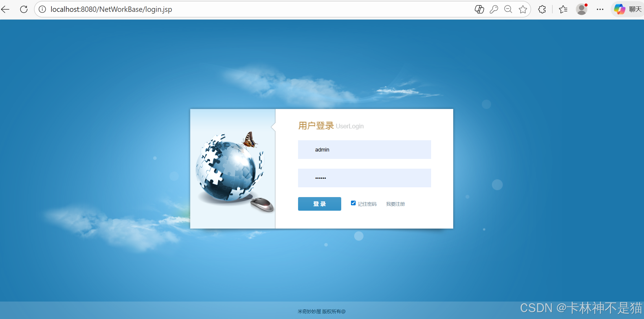This screenshot has width=644, height=319.
Task: Show the favorites list icon
Action: [563, 9]
